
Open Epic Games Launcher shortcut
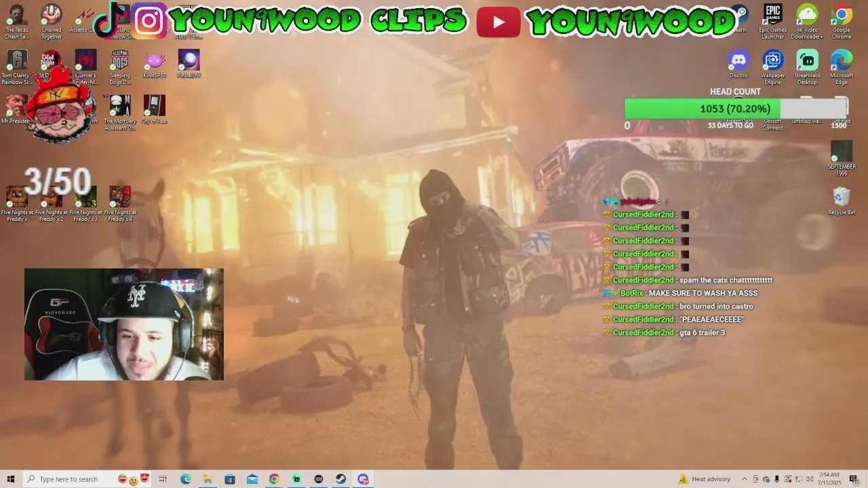click(x=772, y=21)
